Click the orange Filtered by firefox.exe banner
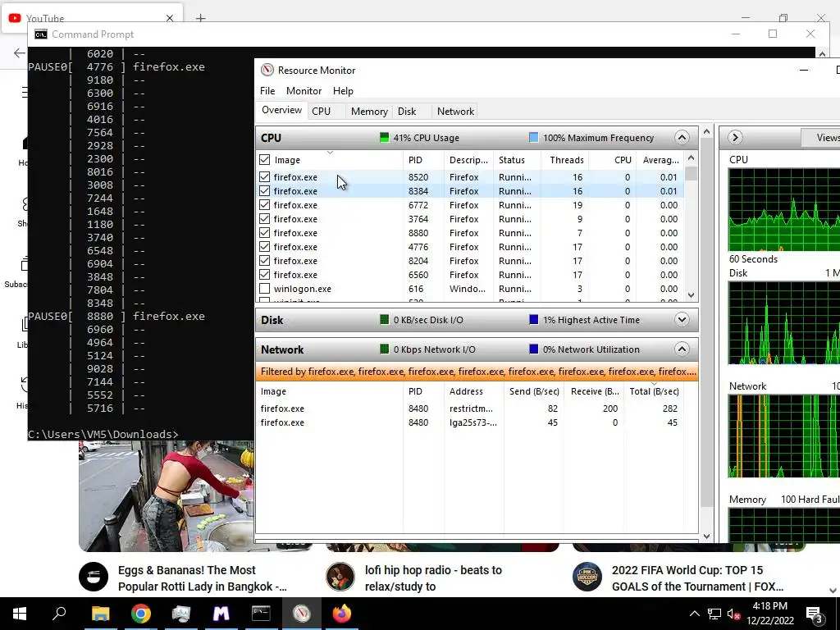 click(x=477, y=372)
